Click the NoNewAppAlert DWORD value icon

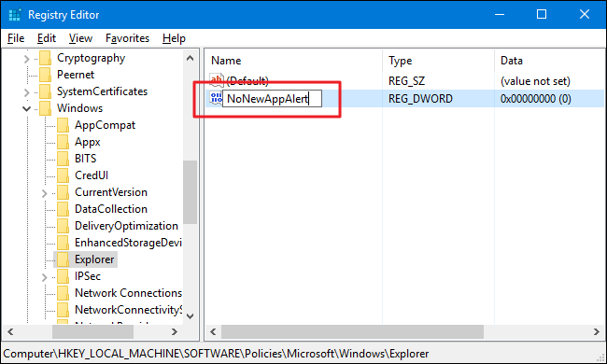coord(216,98)
